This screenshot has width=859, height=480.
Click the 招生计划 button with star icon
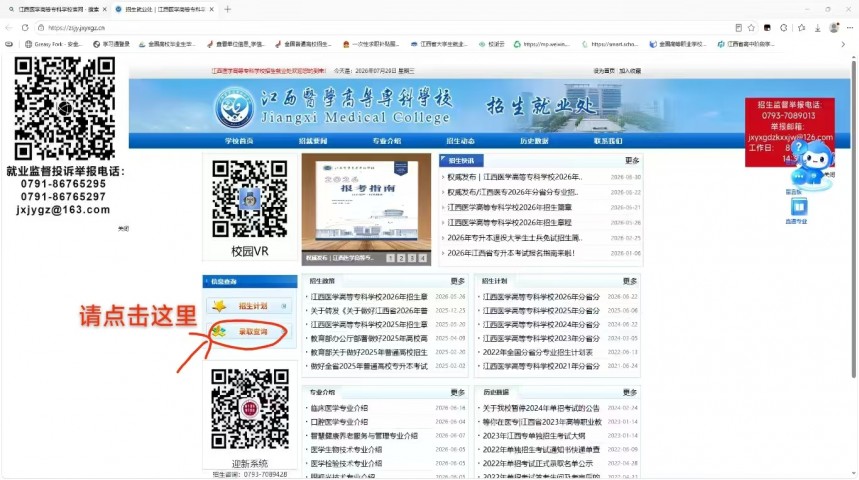pyautogui.click(x=249, y=306)
